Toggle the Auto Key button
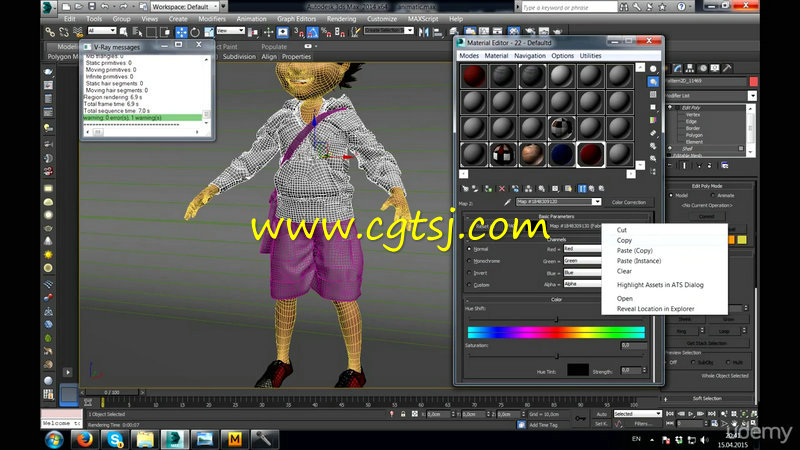Screen dimensions: 800x450 [602, 414]
